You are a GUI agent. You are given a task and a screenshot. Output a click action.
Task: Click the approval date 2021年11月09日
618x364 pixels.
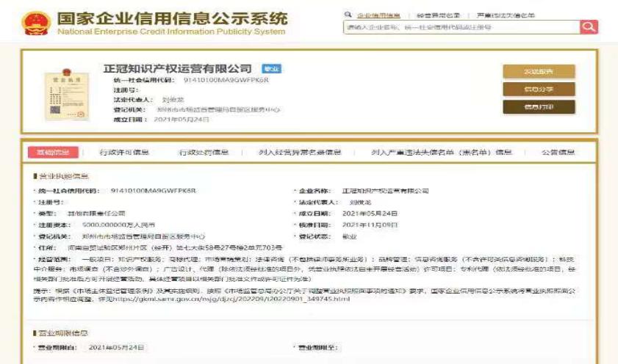pos(370,225)
